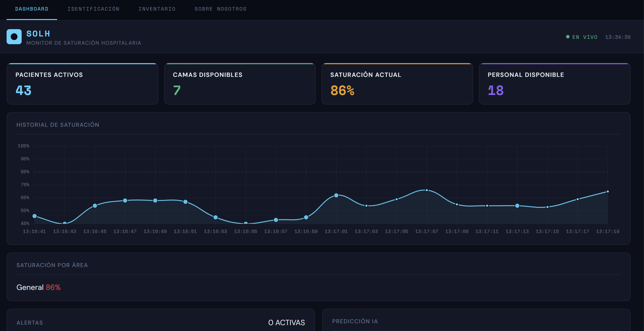Click the 'Monitor de Saturación Hospitalaria' subtitle

84,43
